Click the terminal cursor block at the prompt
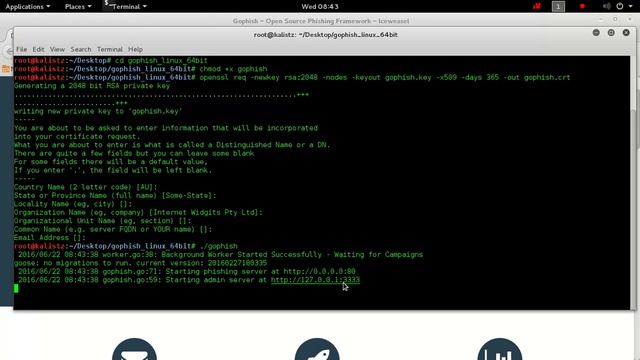 (x=16, y=289)
